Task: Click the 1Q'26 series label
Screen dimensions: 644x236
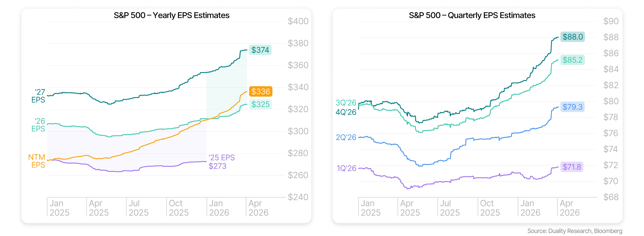Action: 346,168
